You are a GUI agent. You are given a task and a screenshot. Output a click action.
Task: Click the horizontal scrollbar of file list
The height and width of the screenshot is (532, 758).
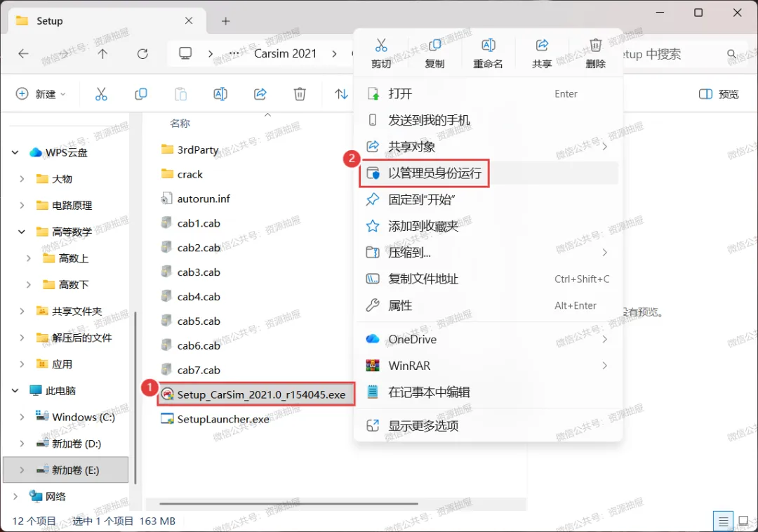[289, 503]
